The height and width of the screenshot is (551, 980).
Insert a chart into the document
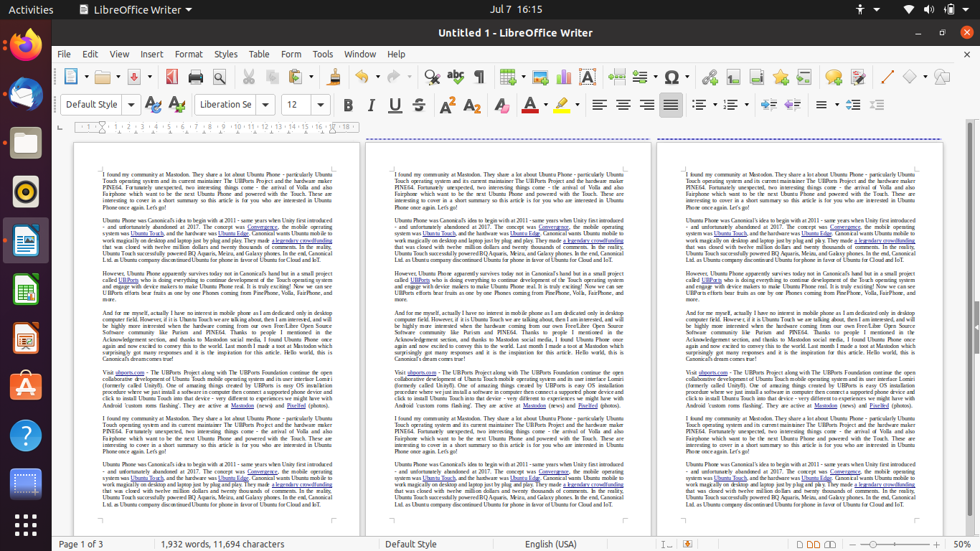(x=563, y=76)
